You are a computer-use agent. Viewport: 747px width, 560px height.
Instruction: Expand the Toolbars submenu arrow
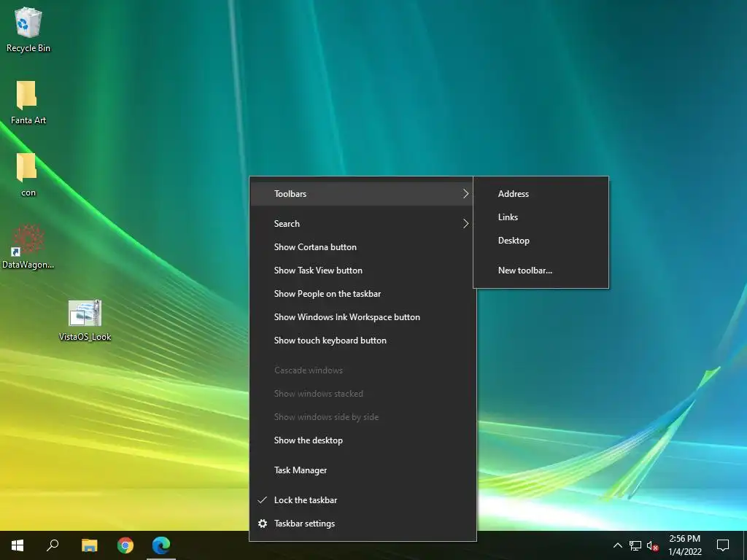click(x=465, y=194)
